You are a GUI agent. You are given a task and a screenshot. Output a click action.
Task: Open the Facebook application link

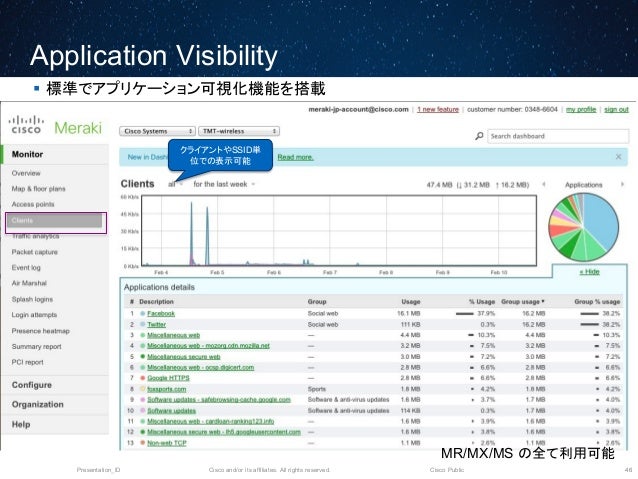click(161, 313)
